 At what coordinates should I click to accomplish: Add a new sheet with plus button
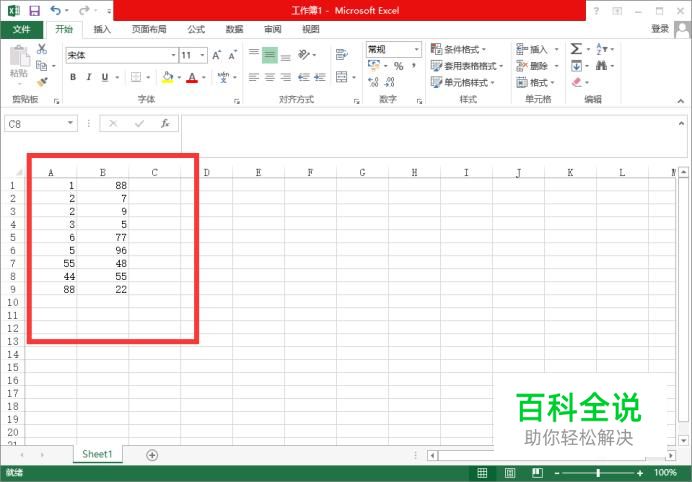click(152, 455)
